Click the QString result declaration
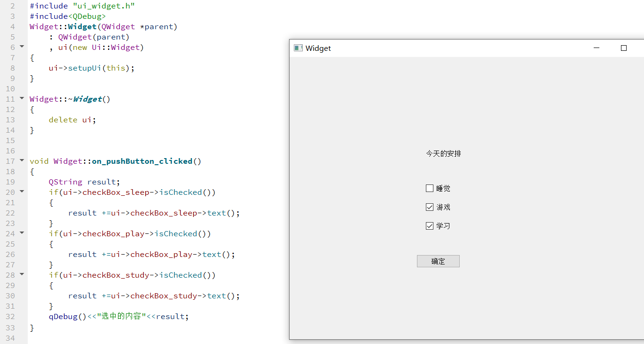Viewport: 644px width, 344px height. point(85,182)
